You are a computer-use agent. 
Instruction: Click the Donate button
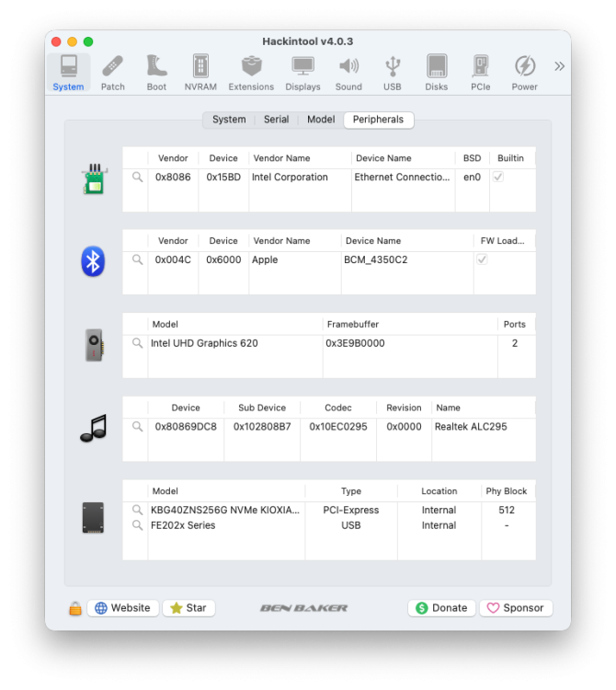(x=441, y=608)
